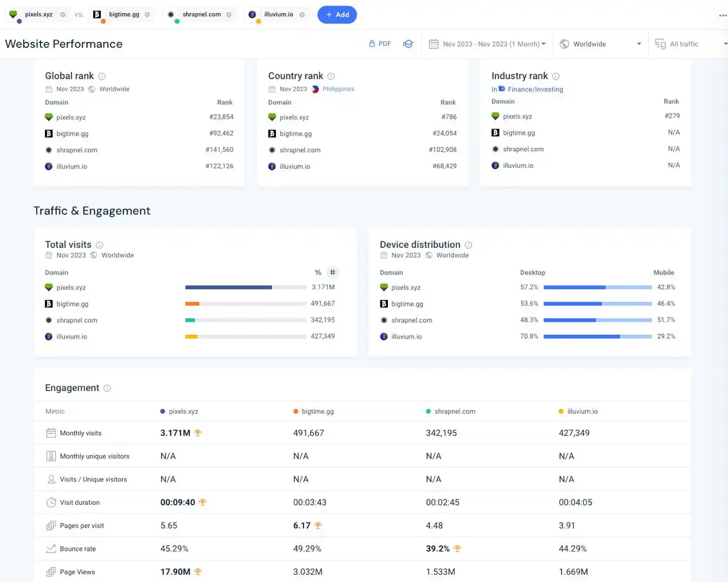Select the pixels.xyz site tab
Image resolution: width=728 pixels, height=582 pixels.
tap(38, 15)
